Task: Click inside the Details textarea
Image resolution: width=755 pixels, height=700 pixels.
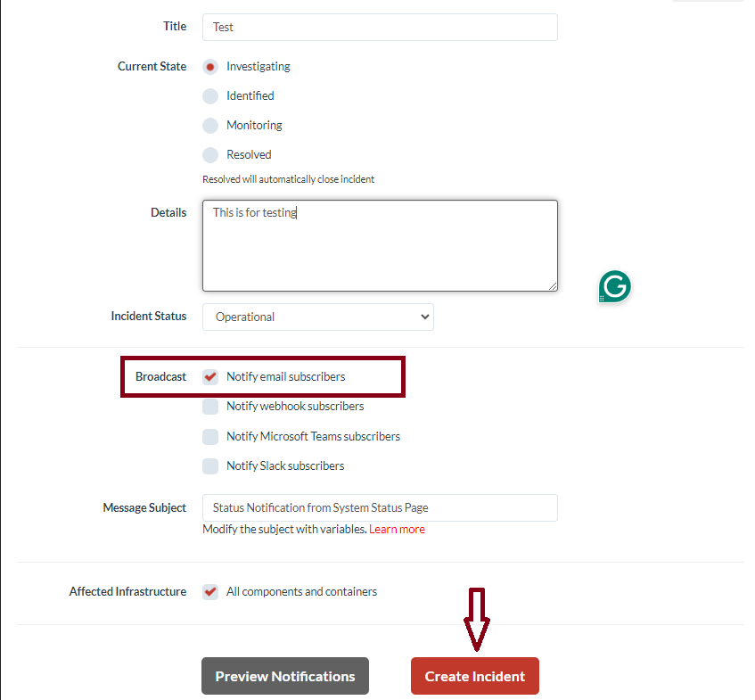Action: click(379, 245)
